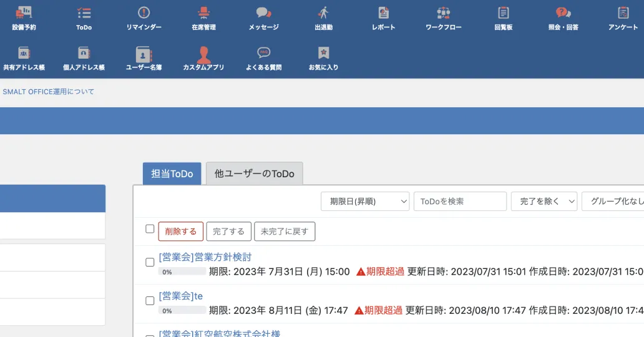Open the よくある質問 FAQ icon
The height and width of the screenshot is (337, 644).
click(x=263, y=57)
